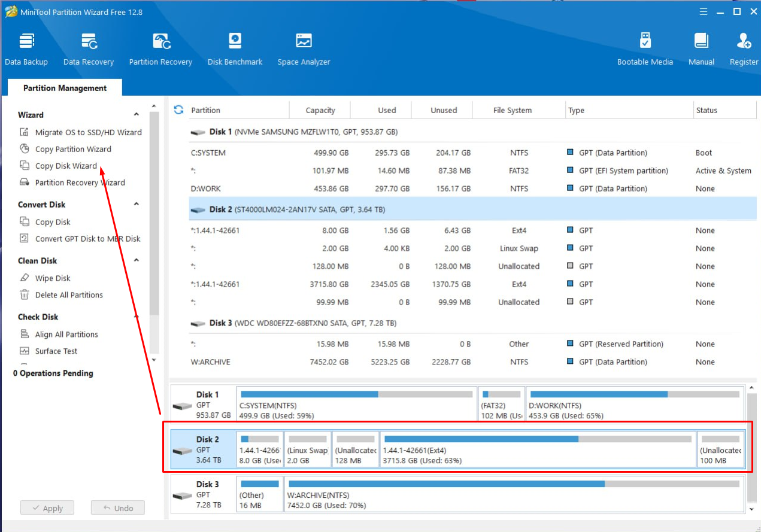Image resolution: width=761 pixels, height=532 pixels.
Task: Click the Apply button
Action: click(x=47, y=508)
